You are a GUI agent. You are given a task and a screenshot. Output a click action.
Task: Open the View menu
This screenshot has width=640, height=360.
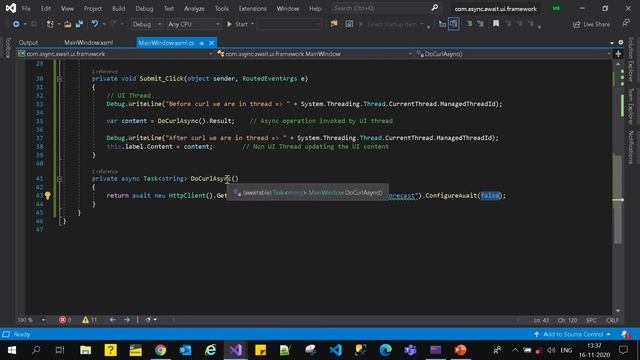point(67,8)
